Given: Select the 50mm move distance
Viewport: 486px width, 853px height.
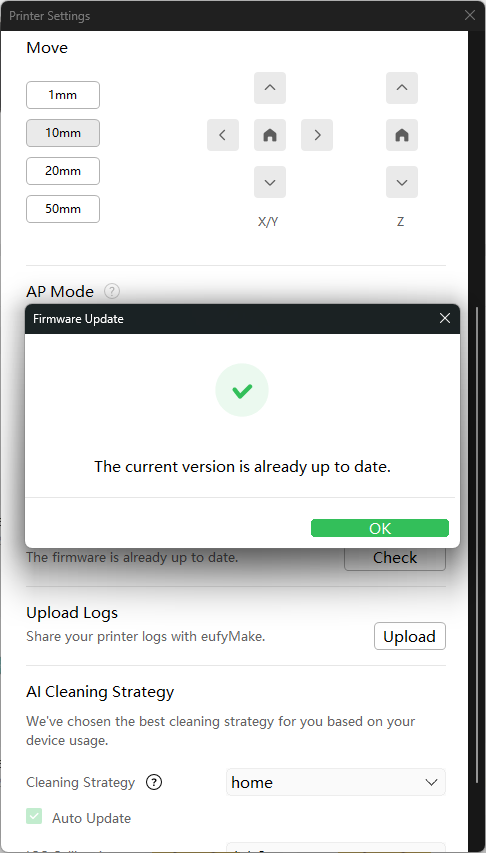Looking at the screenshot, I should 63,209.
